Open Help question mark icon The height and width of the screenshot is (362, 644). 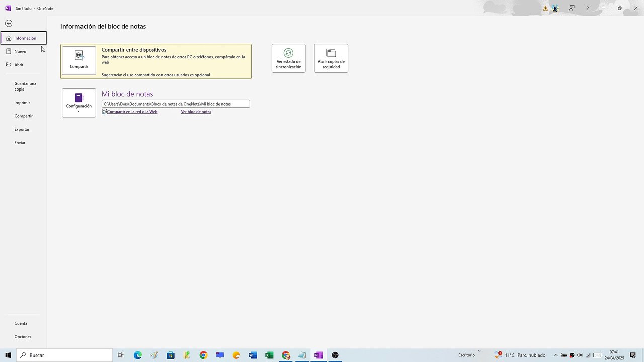point(587,8)
